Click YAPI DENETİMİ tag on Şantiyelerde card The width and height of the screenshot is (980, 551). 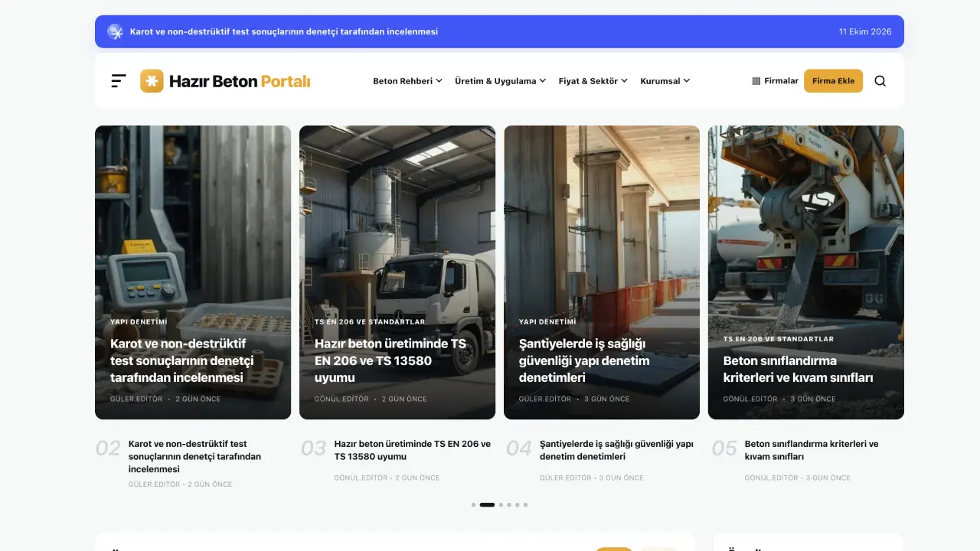click(x=547, y=322)
